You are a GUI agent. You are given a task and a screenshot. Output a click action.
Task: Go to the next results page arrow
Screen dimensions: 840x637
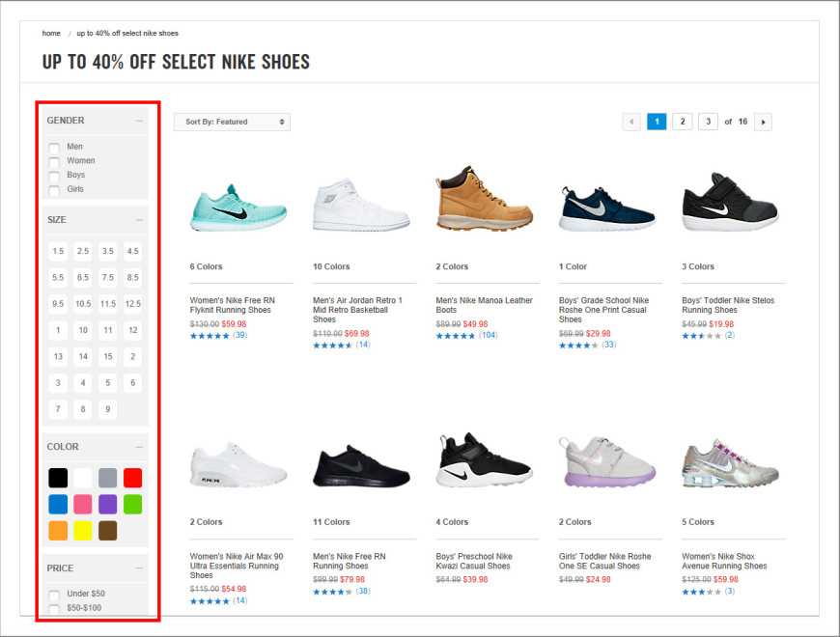[x=763, y=122]
